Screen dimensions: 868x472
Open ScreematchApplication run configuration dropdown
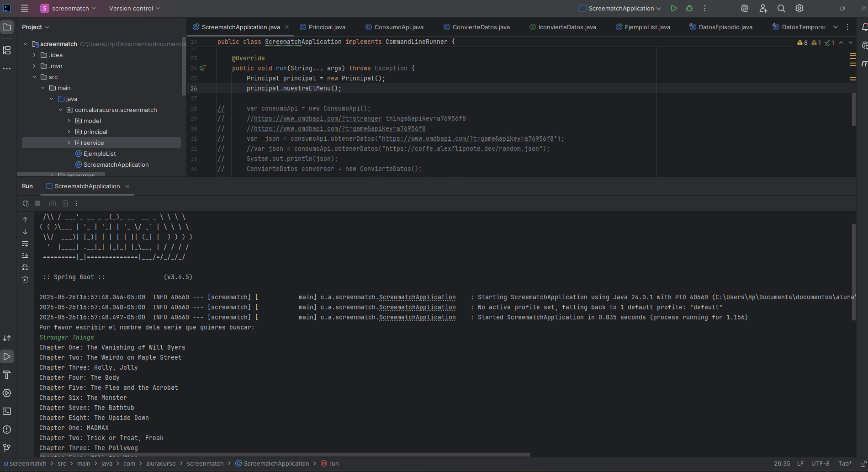[x=620, y=8]
